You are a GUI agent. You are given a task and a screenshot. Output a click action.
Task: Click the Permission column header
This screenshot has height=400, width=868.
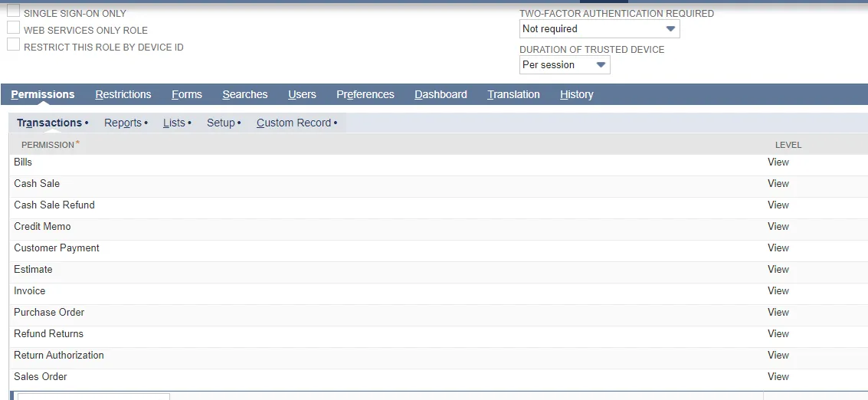[x=50, y=145]
